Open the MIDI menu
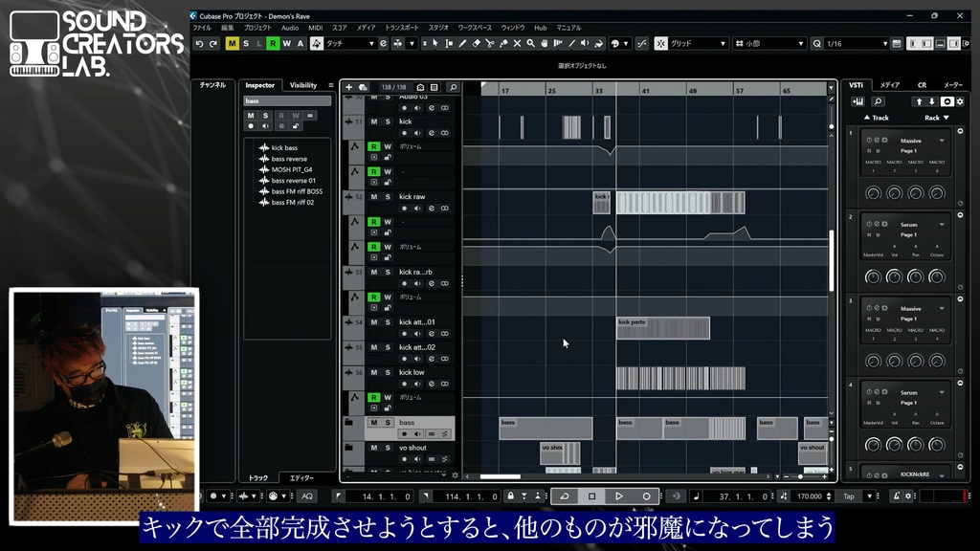 (317, 28)
